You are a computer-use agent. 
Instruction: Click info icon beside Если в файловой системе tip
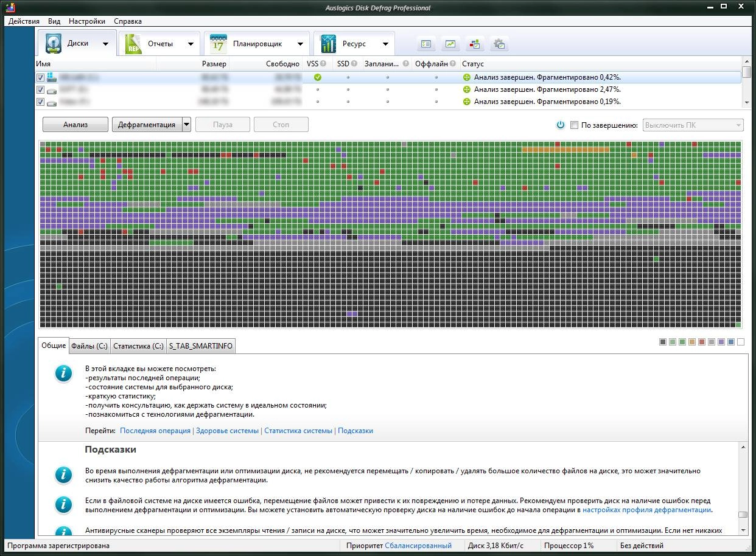tap(63, 504)
